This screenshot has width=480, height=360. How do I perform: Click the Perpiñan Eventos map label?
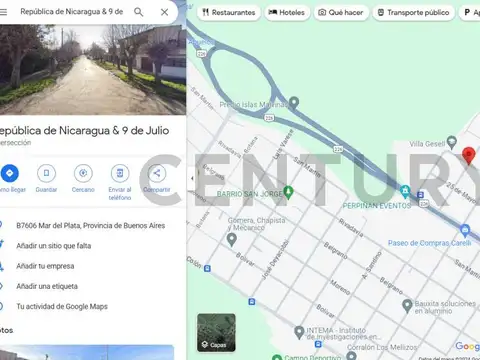click(377, 206)
